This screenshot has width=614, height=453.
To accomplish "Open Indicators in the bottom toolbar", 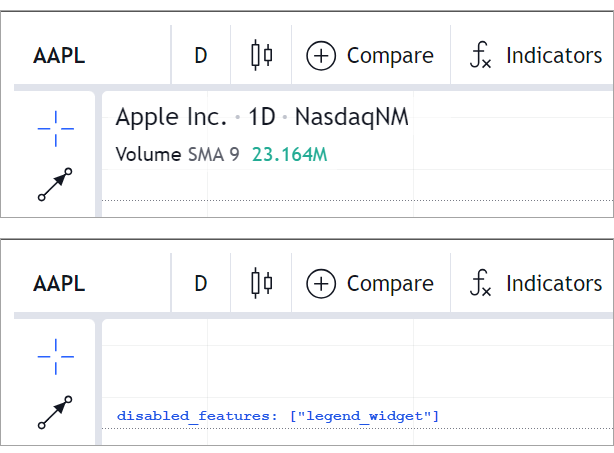I will [x=538, y=284].
